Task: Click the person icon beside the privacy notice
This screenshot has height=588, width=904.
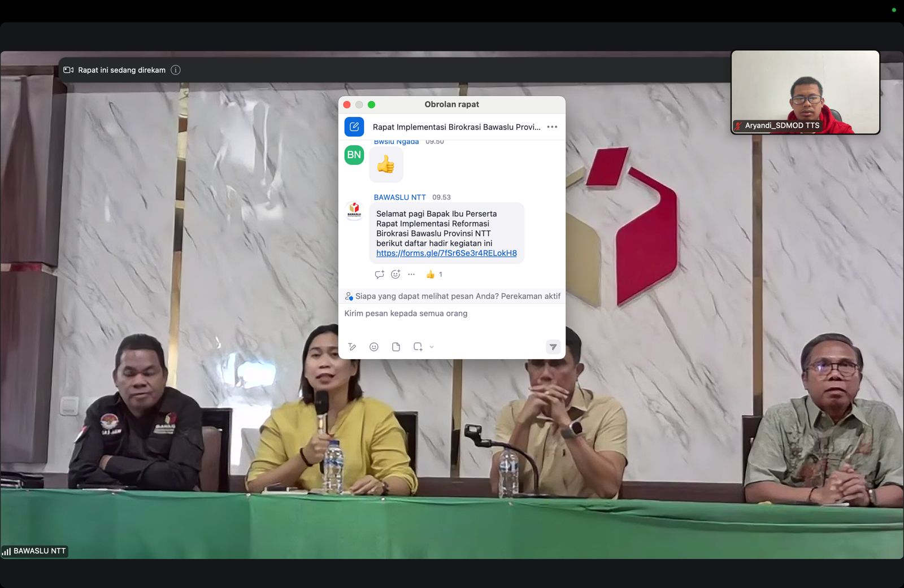Action: click(349, 296)
